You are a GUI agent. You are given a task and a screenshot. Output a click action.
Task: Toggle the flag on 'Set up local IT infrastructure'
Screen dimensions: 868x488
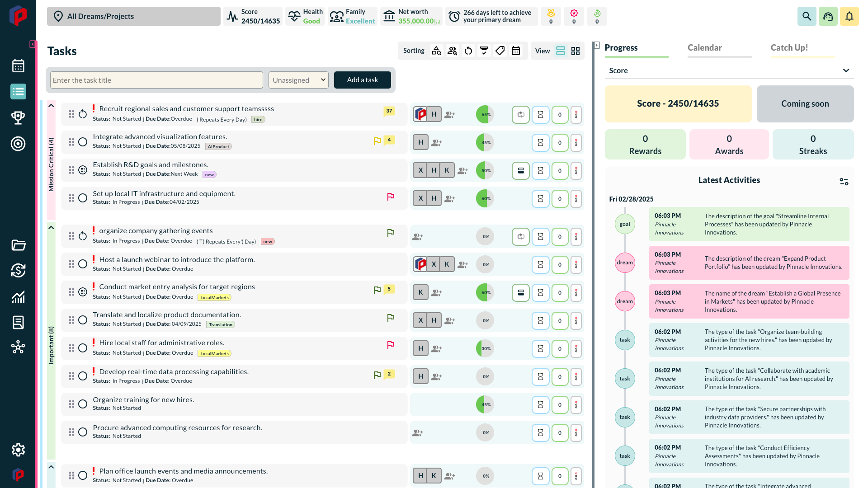click(x=390, y=196)
